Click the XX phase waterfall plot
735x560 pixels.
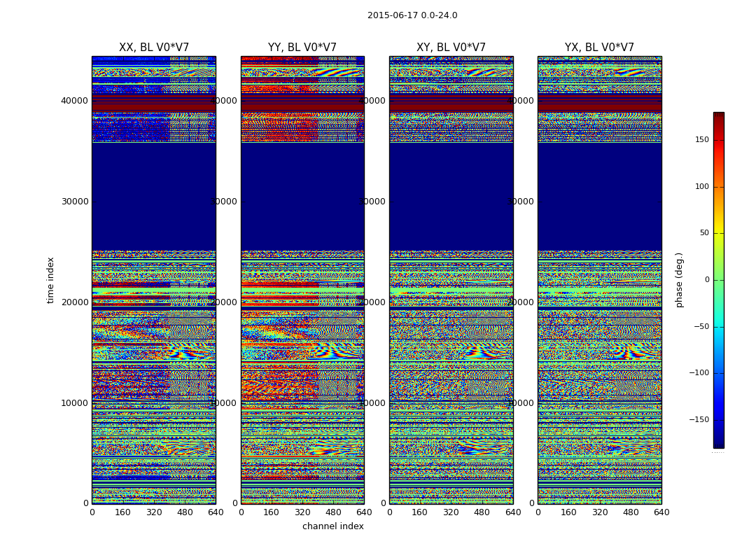tap(154, 280)
